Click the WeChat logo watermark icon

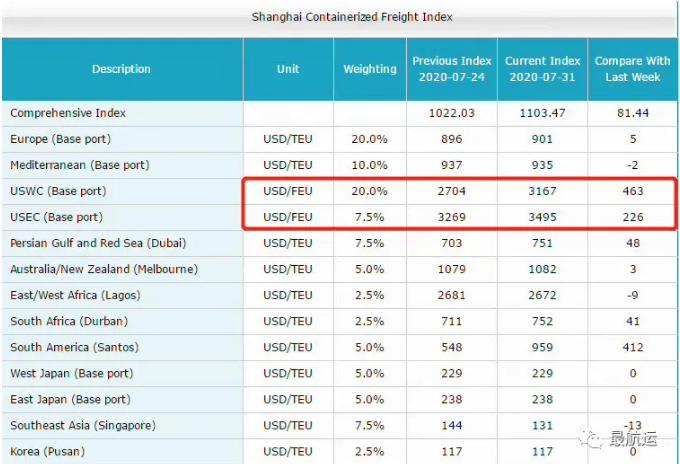pos(597,438)
